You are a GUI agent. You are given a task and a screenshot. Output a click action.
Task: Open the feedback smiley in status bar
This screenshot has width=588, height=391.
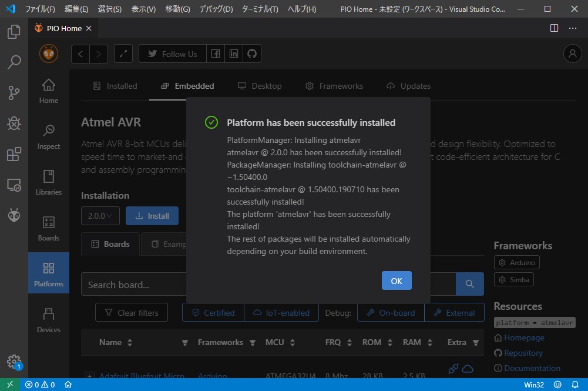coord(557,385)
